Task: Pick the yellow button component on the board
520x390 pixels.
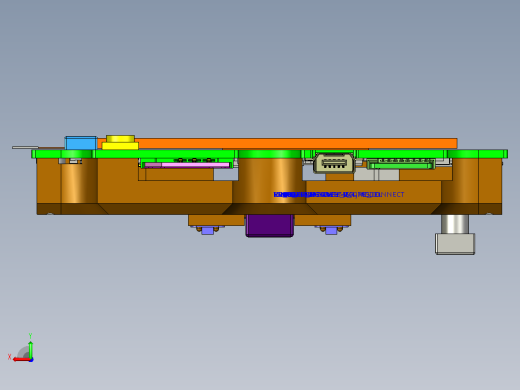Action: click(120, 142)
